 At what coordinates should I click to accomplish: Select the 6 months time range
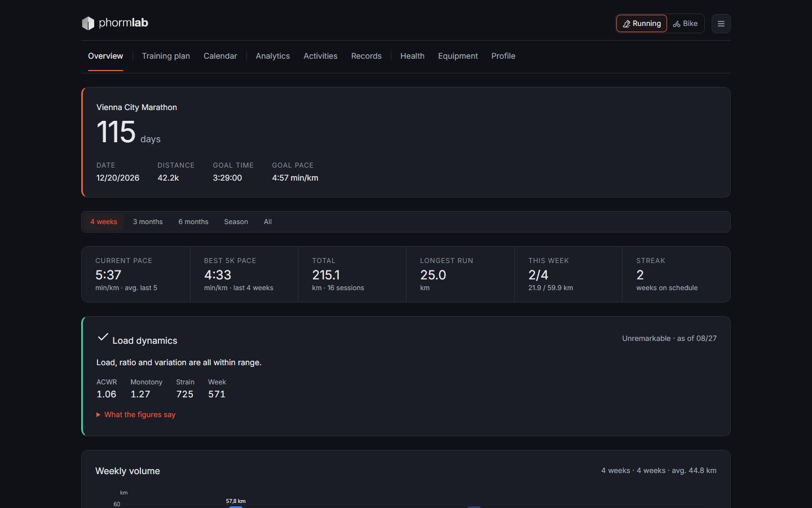[193, 222]
